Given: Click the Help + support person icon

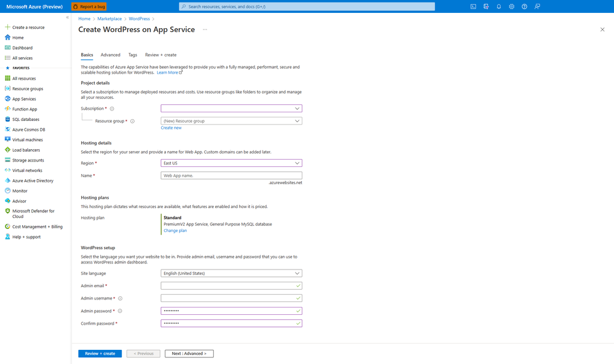Looking at the screenshot, I should [x=7, y=236].
